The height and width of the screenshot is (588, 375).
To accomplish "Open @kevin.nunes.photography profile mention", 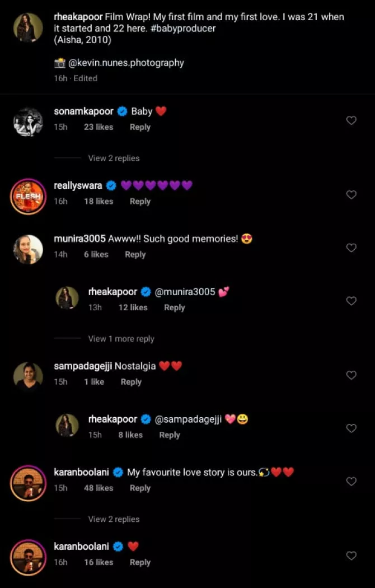I will (x=126, y=63).
